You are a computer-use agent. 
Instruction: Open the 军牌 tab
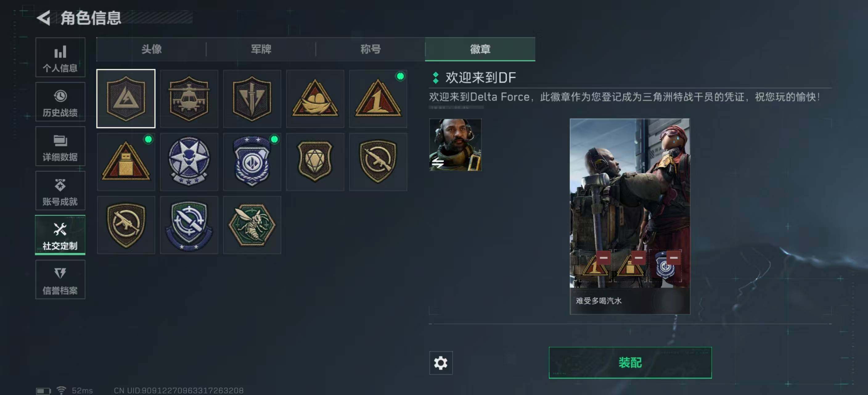click(x=261, y=49)
